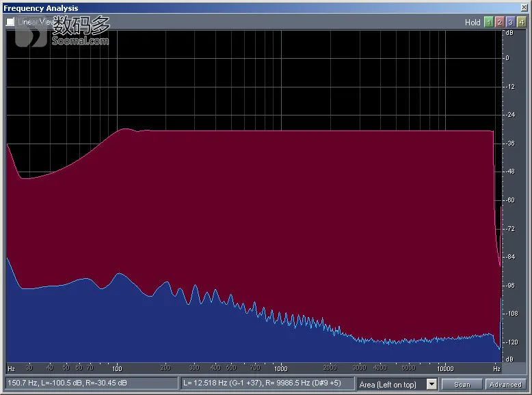Viewport: 532px width, 395px height.
Task: Click the cursor readout 150.7 Hz field
Action: pos(92,383)
